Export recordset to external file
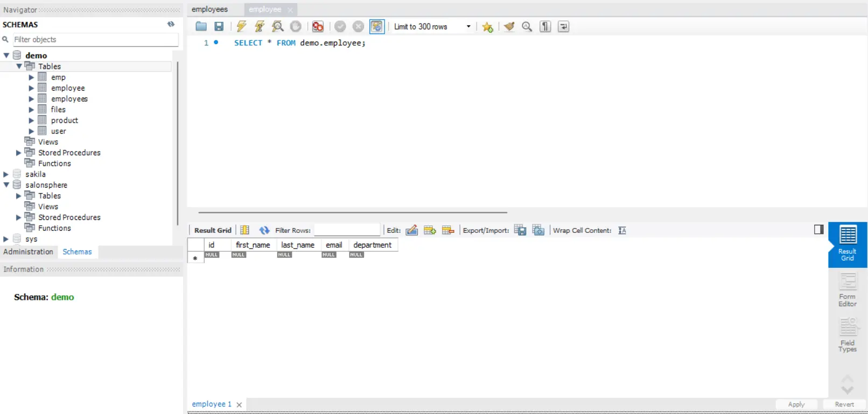Viewport: 868px width, 414px height. pyautogui.click(x=520, y=230)
